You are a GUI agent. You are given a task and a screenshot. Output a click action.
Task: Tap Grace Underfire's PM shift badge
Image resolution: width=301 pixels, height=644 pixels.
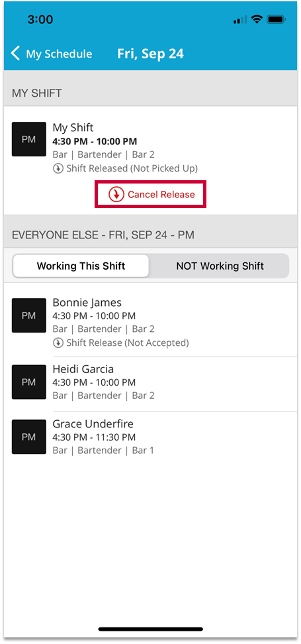pos(28,437)
